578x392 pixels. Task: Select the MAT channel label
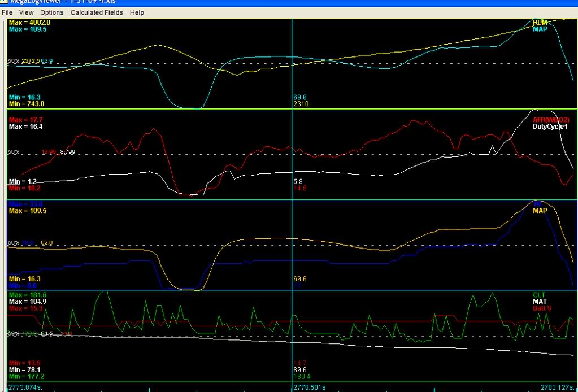540,301
